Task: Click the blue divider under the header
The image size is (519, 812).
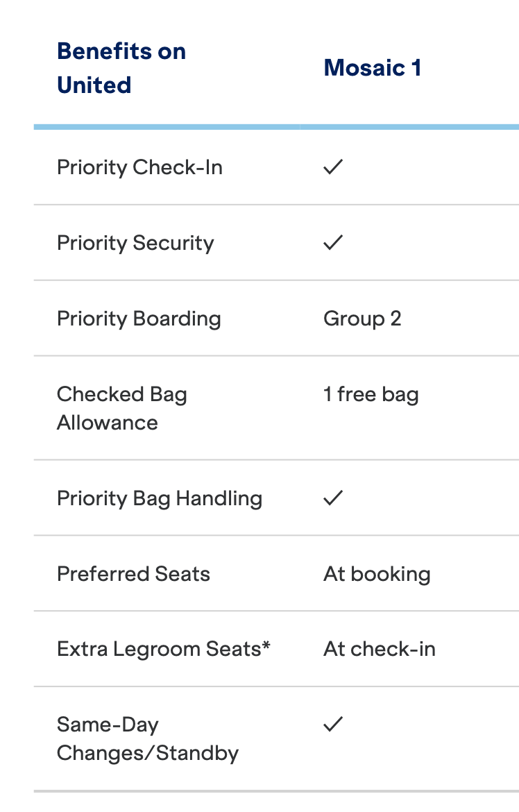Action: [x=276, y=127]
